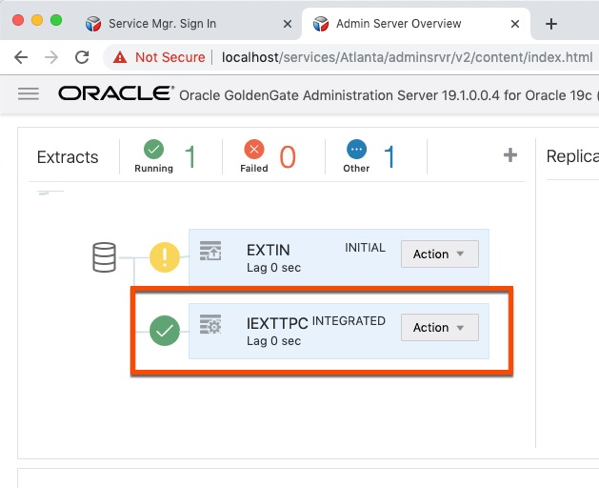Click EXTIN's Lag 0 sec text

pos(274,268)
